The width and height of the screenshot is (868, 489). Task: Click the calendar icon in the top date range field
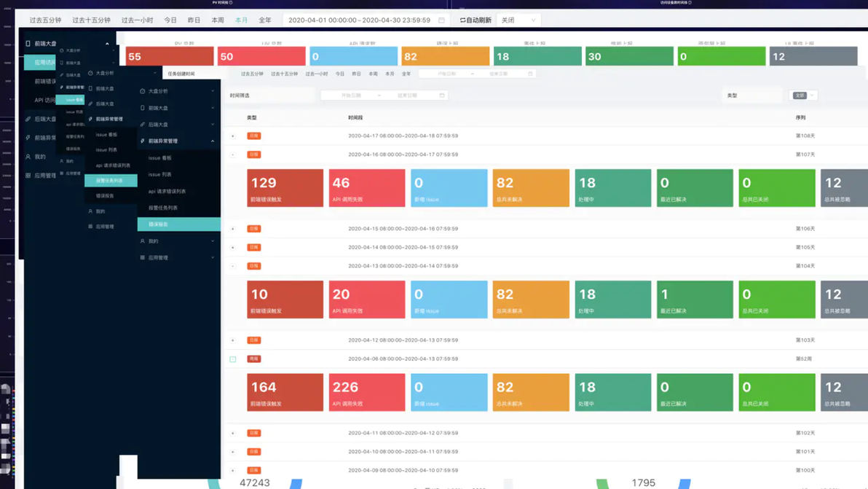[x=441, y=20]
